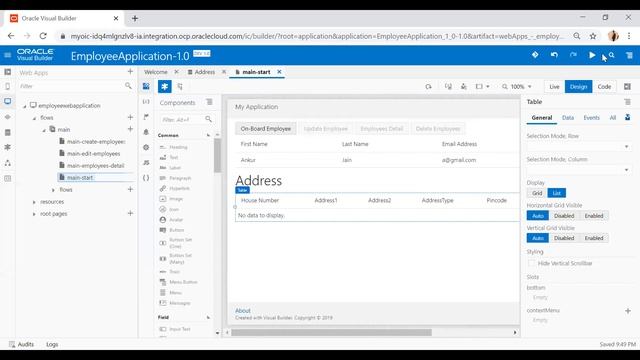Open Mobile Apps navigator icon

(7, 87)
